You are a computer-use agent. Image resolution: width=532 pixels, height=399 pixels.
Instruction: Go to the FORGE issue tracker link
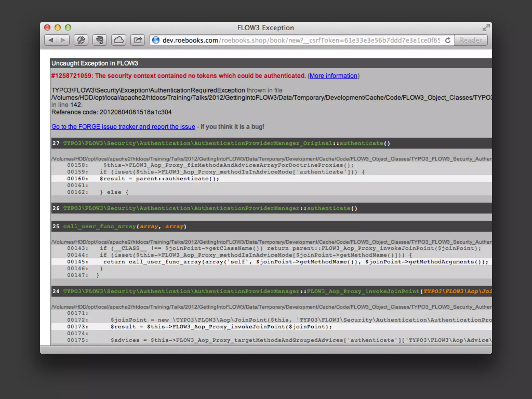coord(123,127)
